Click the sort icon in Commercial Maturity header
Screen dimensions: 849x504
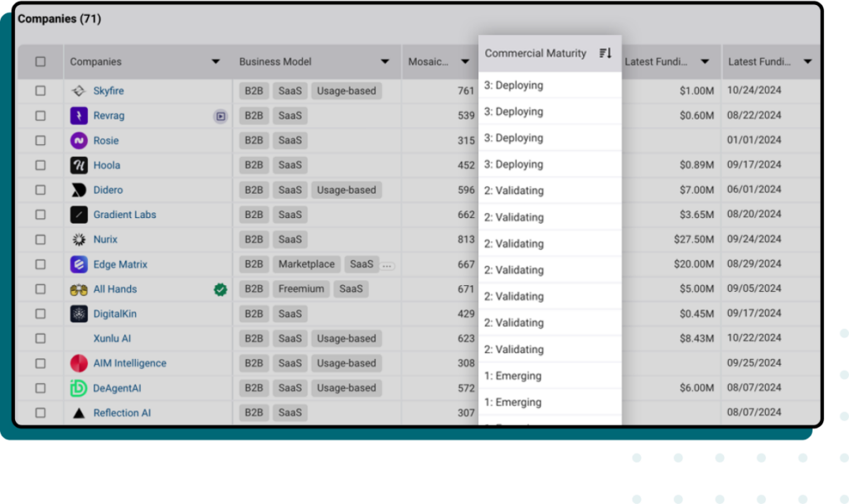[605, 53]
